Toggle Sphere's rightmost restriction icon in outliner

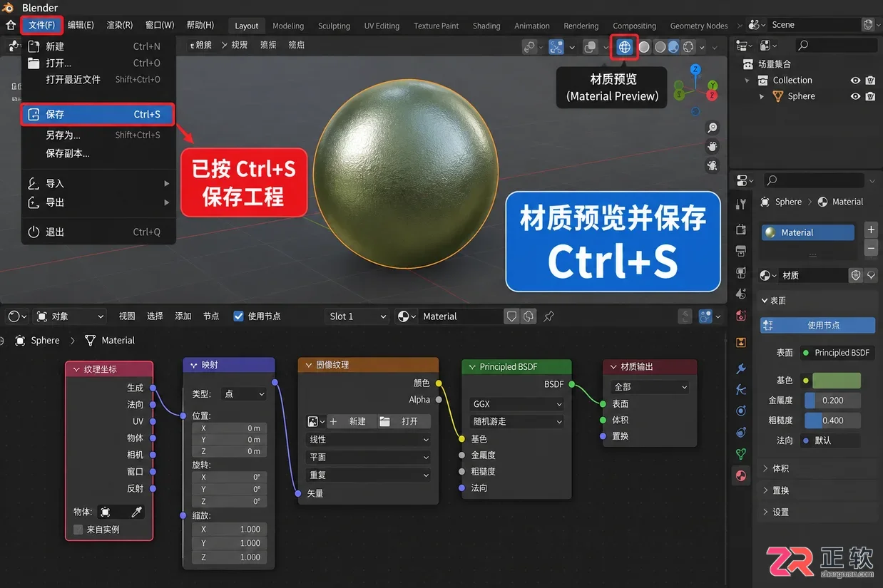point(870,96)
